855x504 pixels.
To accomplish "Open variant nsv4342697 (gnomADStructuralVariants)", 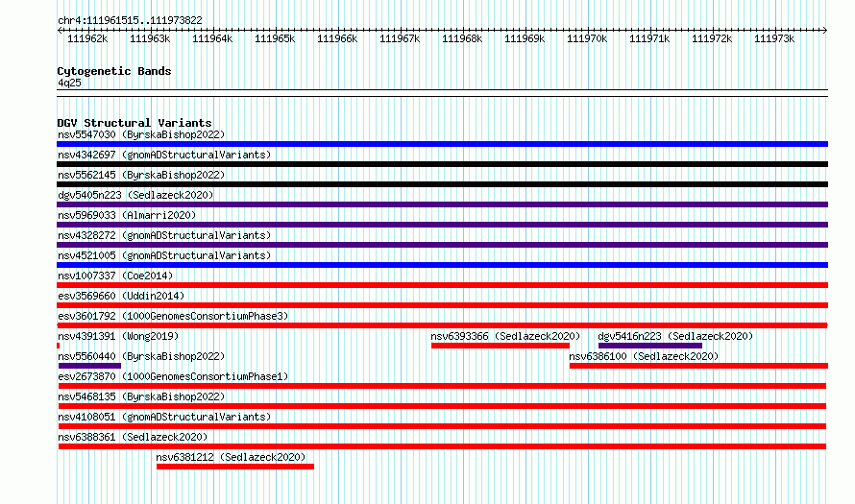I will pyautogui.click(x=164, y=155).
